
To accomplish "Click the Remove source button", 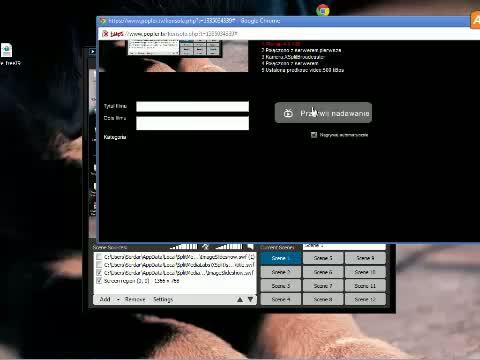I will [x=135, y=299].
